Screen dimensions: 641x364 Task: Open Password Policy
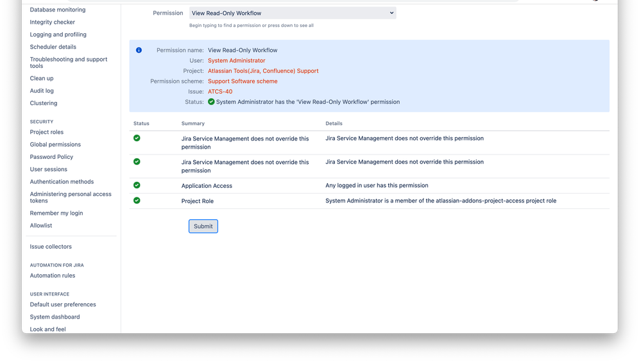(x=51, y=157)
